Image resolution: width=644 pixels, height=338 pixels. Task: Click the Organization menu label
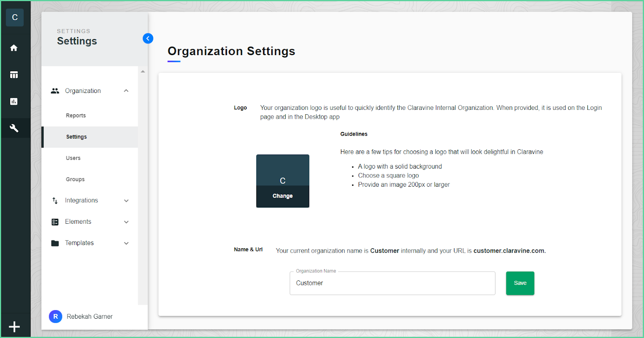point(83,91)
